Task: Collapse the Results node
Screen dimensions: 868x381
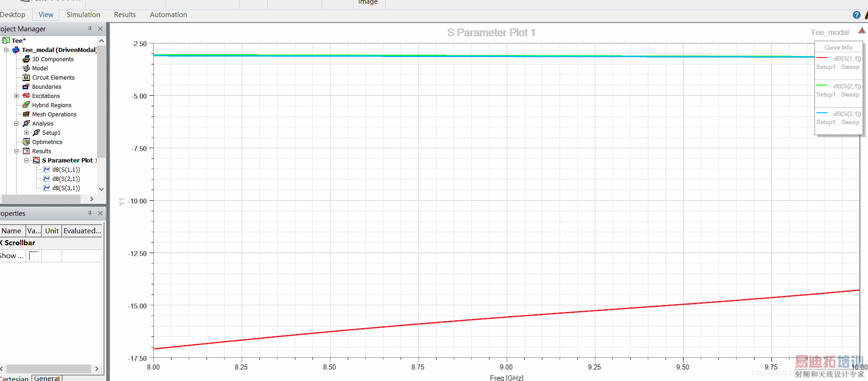Action: [x=17, y=151]
